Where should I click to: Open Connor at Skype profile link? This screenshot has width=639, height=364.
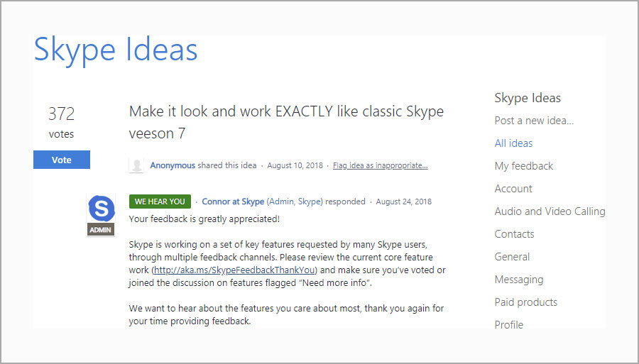click(233, 202)
